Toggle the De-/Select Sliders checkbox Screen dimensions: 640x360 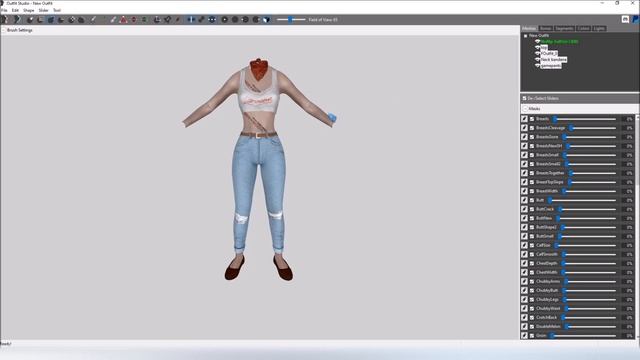pyautogui.click(x=524, y=98)
